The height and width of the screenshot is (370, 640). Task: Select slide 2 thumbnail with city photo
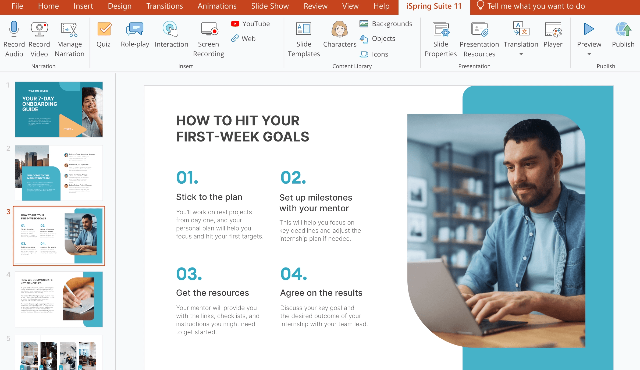59,173
